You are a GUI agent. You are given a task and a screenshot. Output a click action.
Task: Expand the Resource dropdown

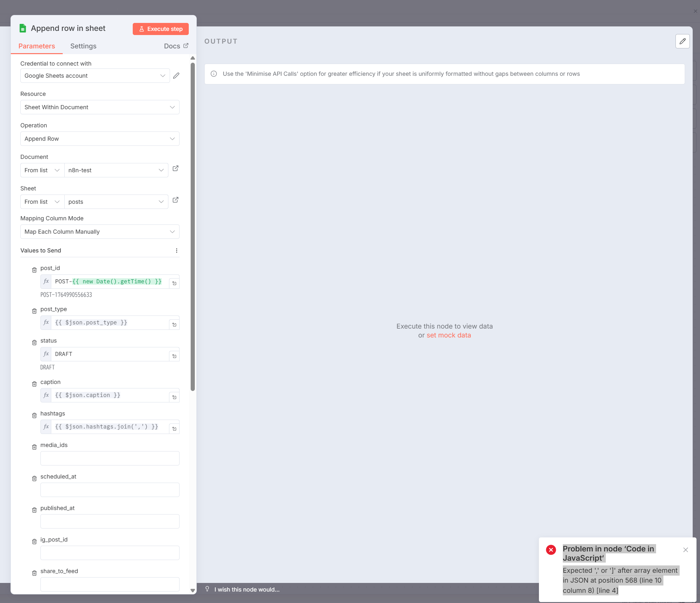[x=100, y=107]
